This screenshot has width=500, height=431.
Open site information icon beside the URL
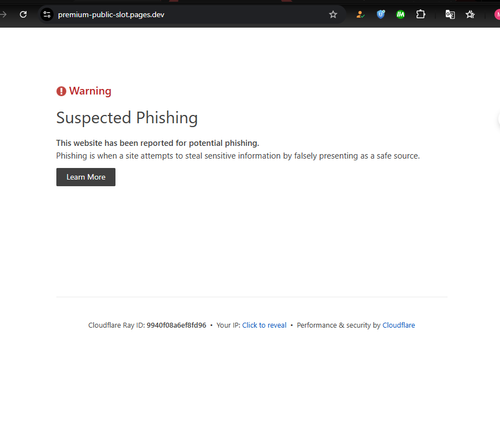tap(47, 15)
